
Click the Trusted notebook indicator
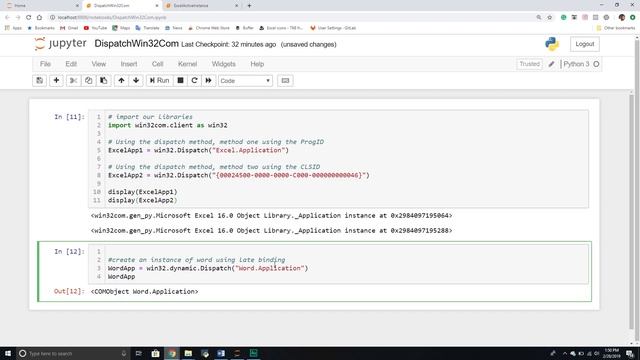pyautogui.click(x=529, y=64)
